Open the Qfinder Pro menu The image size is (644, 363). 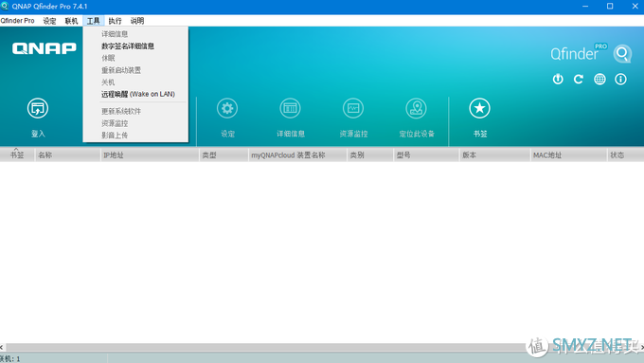click(17, 21)
